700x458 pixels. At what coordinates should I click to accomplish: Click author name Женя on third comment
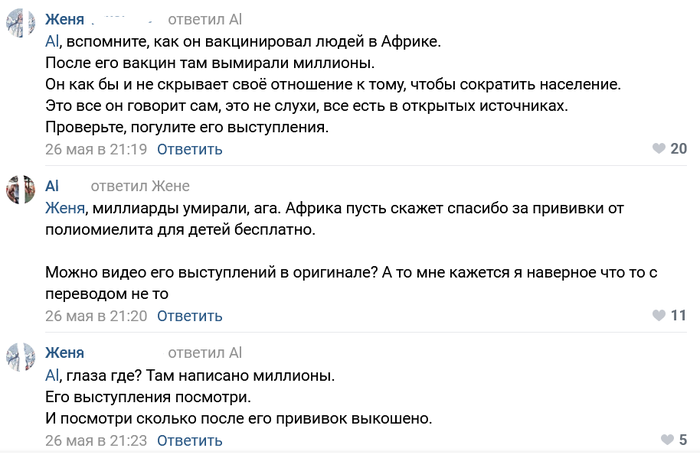point(65,352)
